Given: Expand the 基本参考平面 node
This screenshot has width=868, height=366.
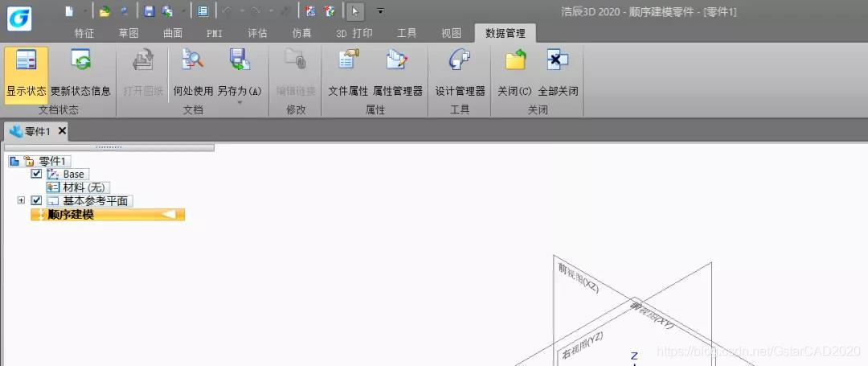Looking at the screenshot, I should [x=21, y=200].
